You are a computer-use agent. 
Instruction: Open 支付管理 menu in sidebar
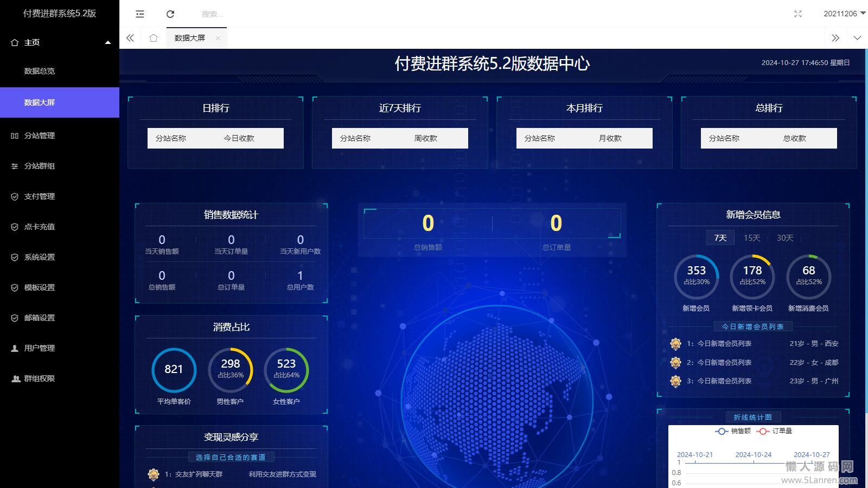pyautogui.click(x=39, y=196)
